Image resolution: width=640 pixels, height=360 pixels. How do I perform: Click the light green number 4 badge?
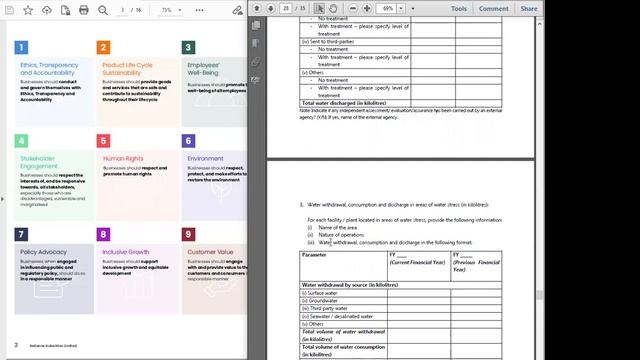point(21,141)
